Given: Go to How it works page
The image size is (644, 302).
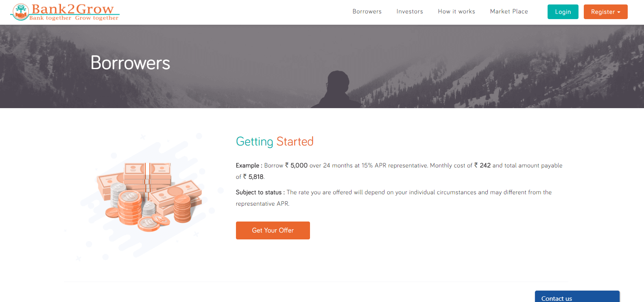Looking at the screenshot, I should (456, 11).
